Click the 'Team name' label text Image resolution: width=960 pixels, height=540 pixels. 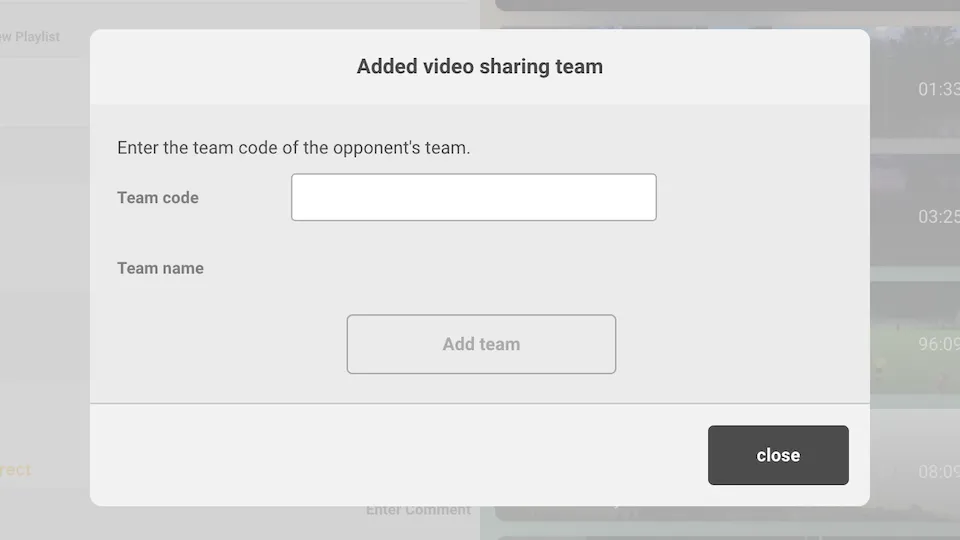click(x=160, y=268)
